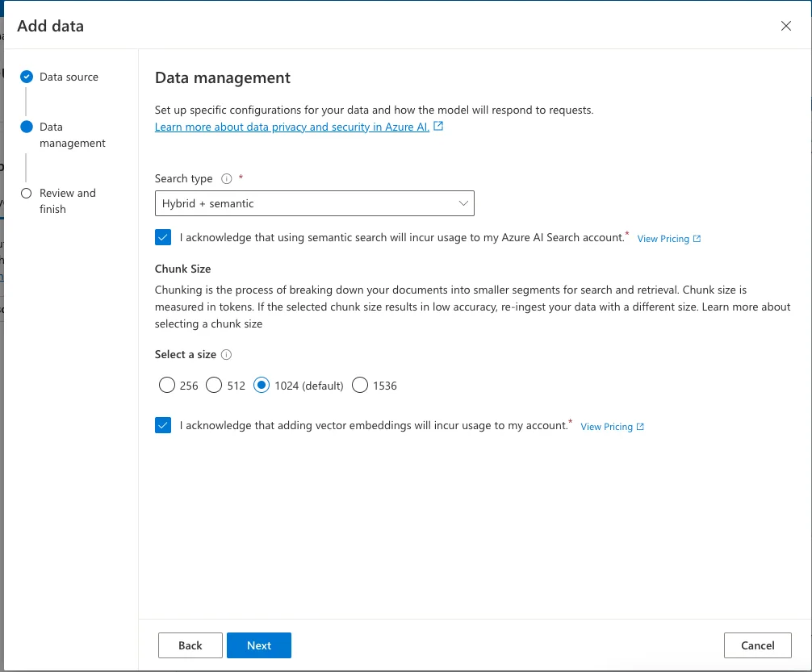Open the Hybrid + semantic combo box

click(x=314, y=203)
